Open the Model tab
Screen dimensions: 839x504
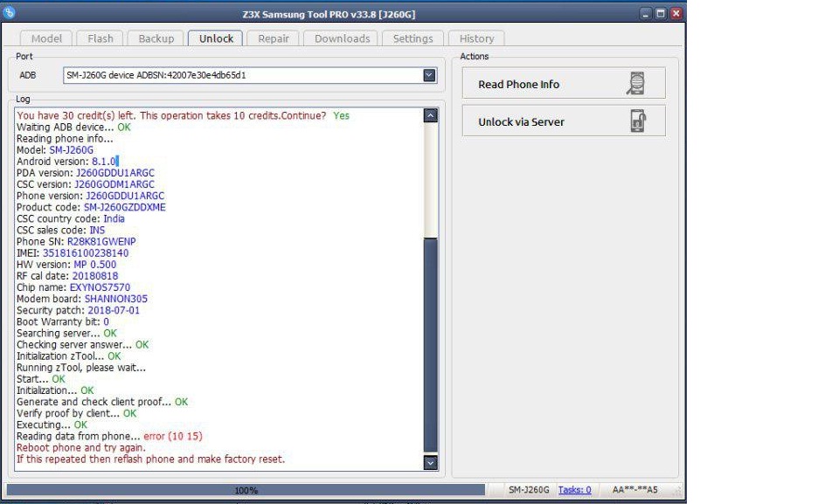click(x=46, y=38)
